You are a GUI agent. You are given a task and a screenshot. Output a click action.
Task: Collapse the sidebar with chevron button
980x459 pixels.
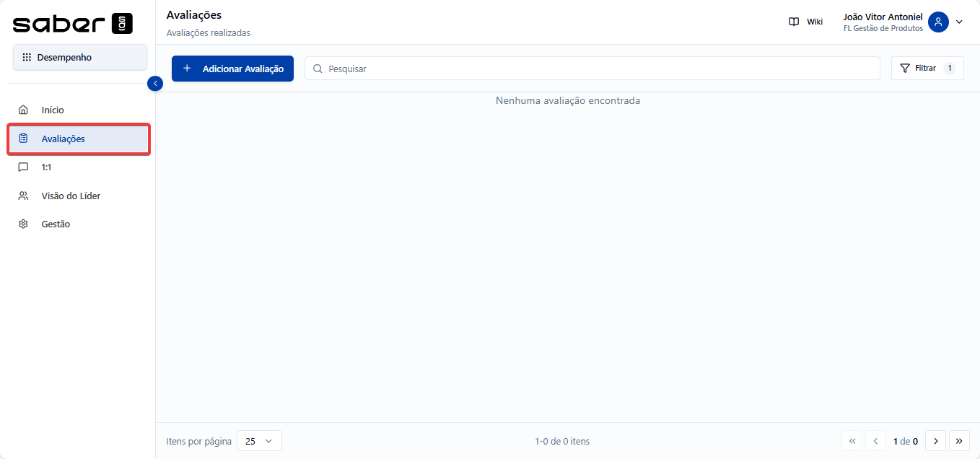coord(155,84)
